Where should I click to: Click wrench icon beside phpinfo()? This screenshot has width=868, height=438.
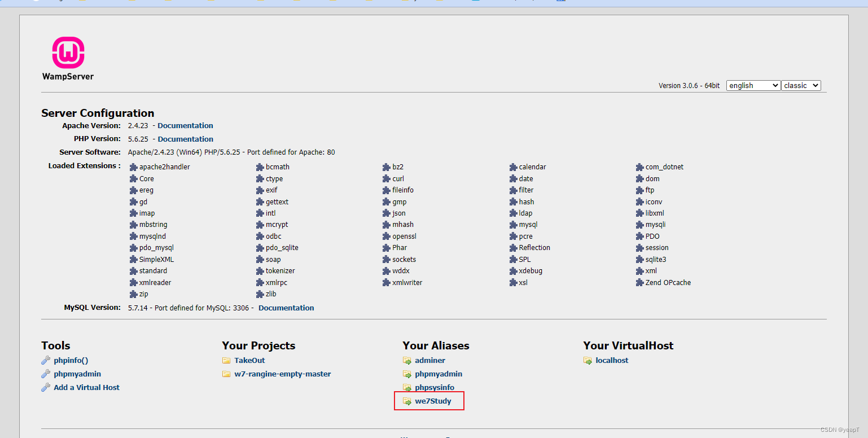46,360
